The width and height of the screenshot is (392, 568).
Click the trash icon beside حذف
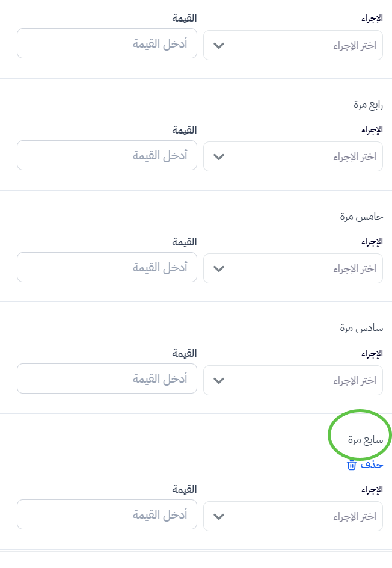tap(352, 465)
